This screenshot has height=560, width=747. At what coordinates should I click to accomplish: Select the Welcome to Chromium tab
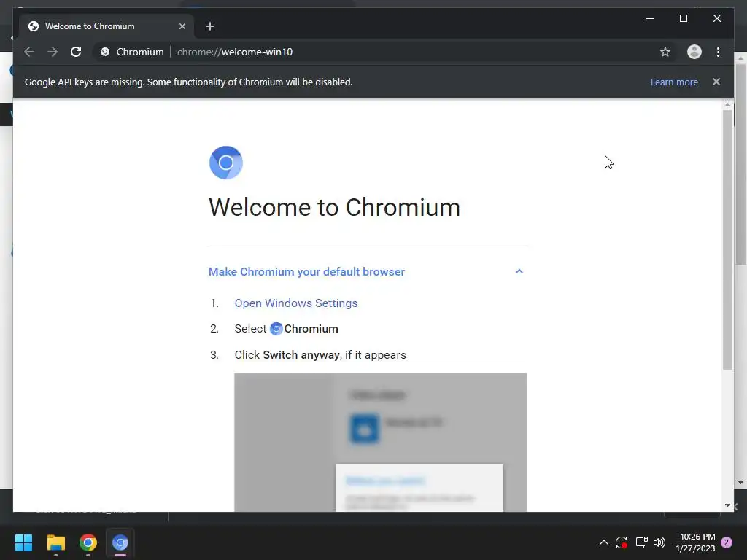click(107, 26)
